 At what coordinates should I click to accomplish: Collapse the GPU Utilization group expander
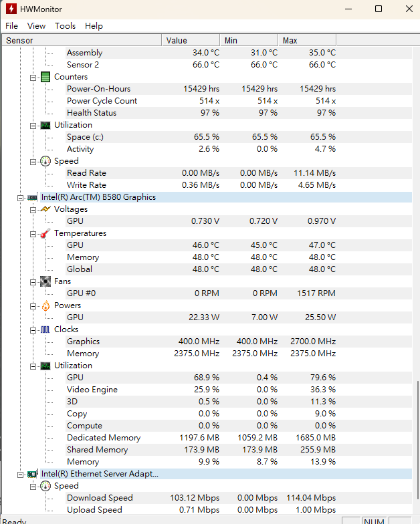click(33, 366)
